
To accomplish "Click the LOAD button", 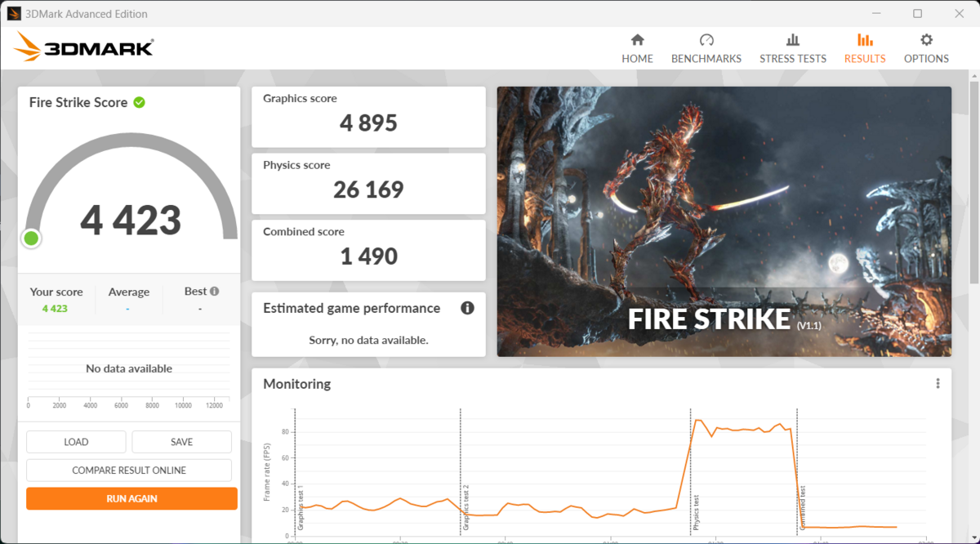I will tap(76, 442).
